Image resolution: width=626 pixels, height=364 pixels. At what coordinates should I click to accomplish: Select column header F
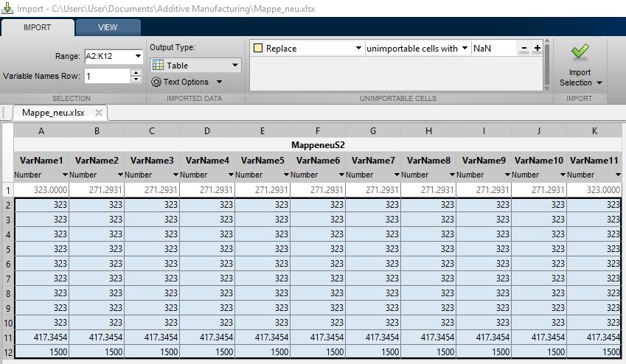click(x=317, y=130)
